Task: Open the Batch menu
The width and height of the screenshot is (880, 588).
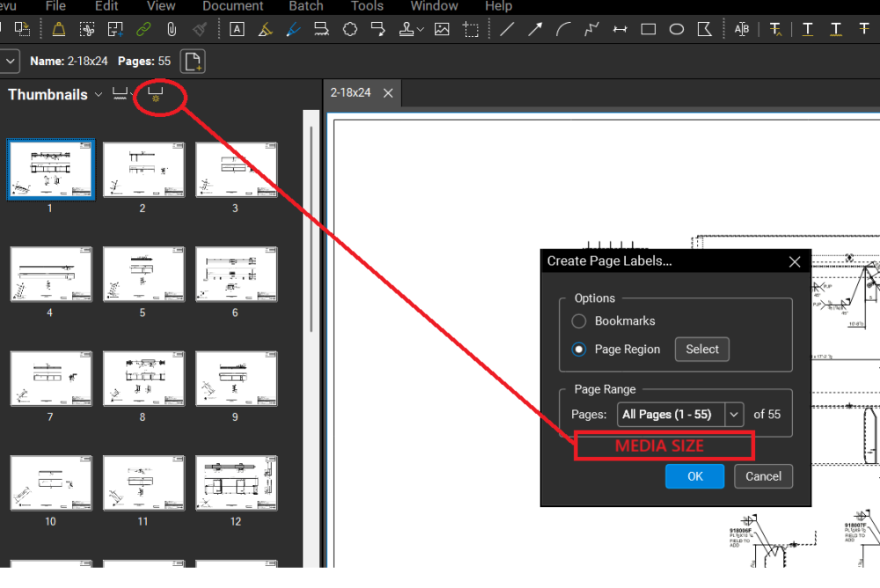Action: tap(306, 6)
